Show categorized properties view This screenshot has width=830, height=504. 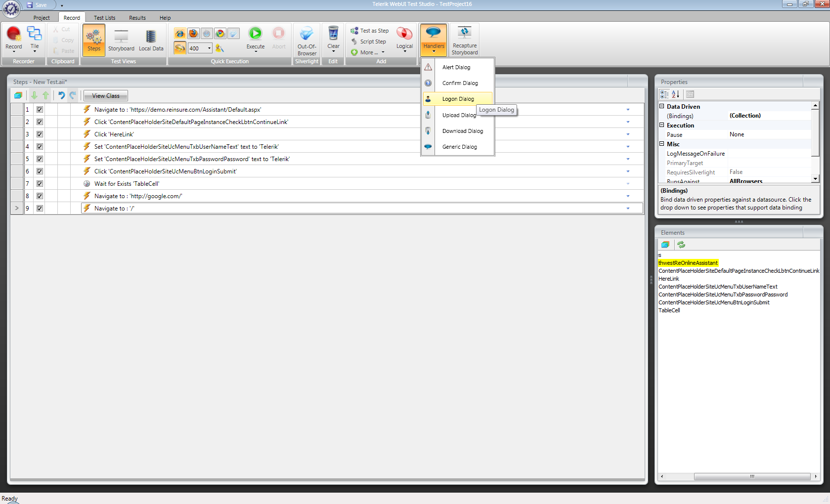pyautogui.click(x=664, y=94)
